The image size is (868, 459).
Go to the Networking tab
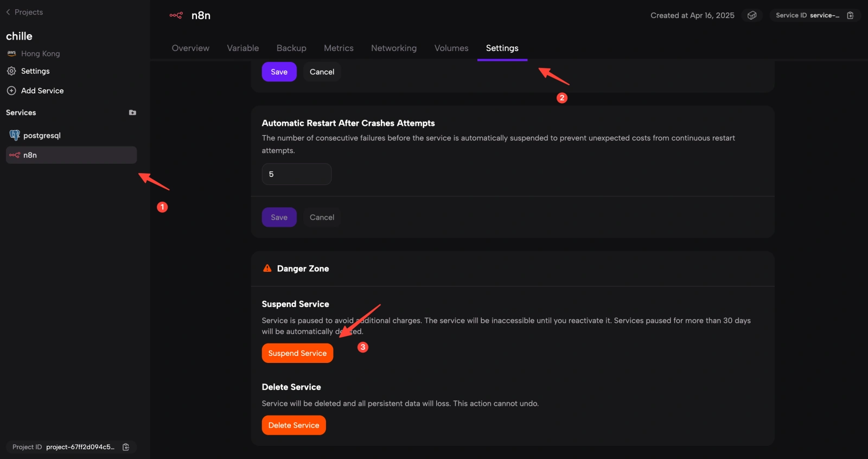tap(394, 48)
